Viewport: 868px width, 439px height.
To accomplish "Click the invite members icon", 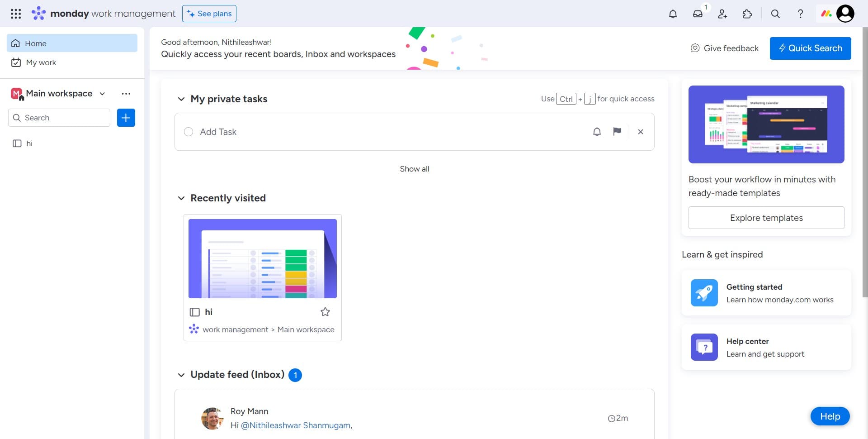I will [x=722, y=14].
